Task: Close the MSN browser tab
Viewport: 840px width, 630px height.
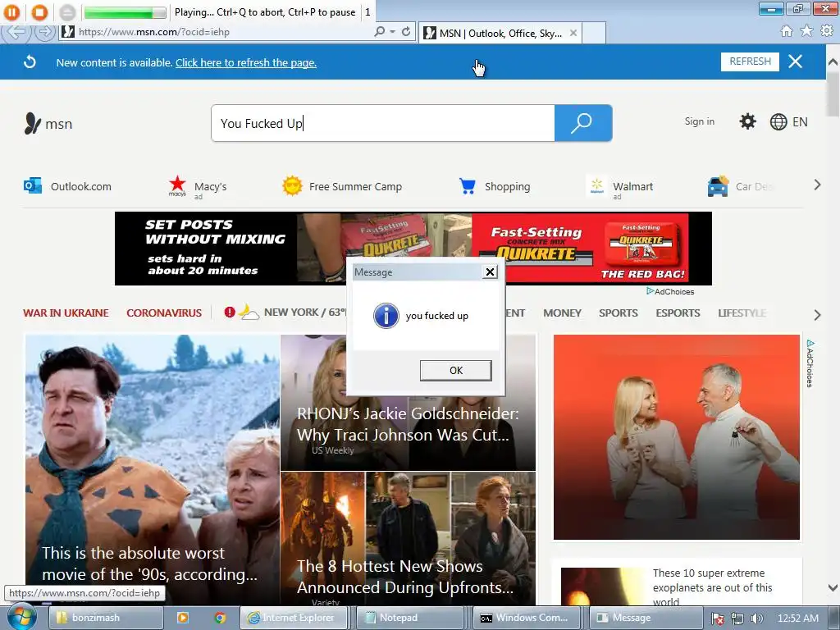Action: pos(573,33)
